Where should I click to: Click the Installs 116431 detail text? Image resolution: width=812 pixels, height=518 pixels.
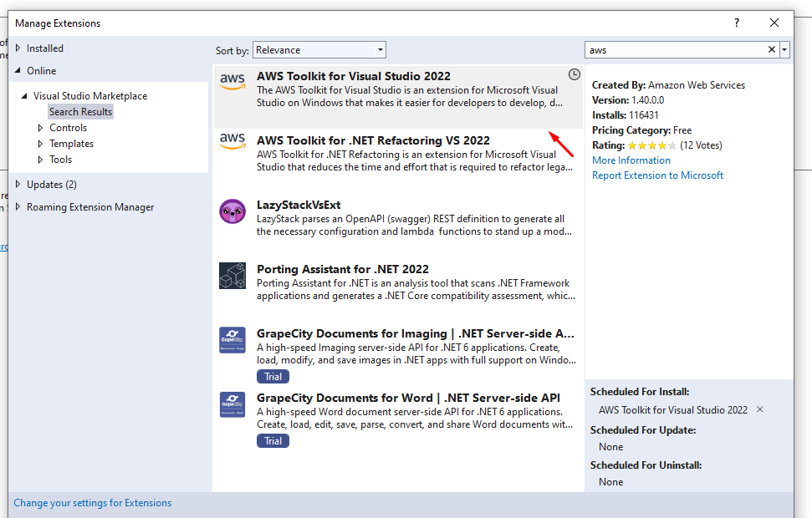(x=625, y=115)
